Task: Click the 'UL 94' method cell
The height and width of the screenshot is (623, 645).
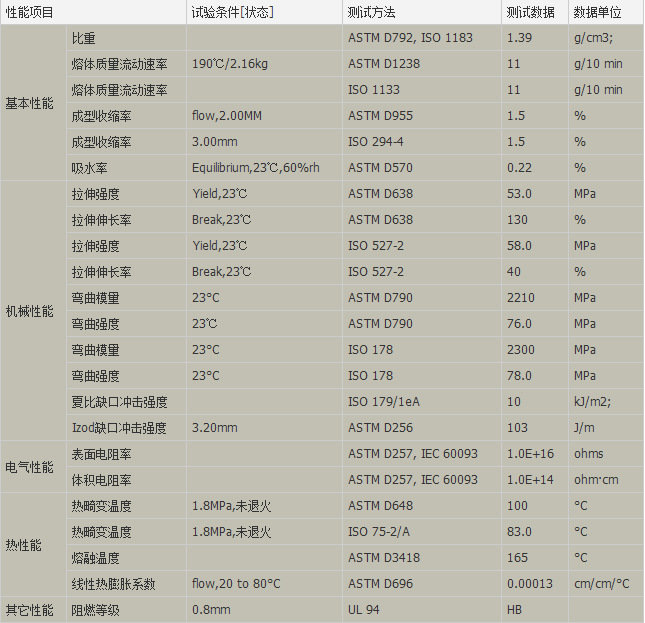Action: [x=422, y=610]
